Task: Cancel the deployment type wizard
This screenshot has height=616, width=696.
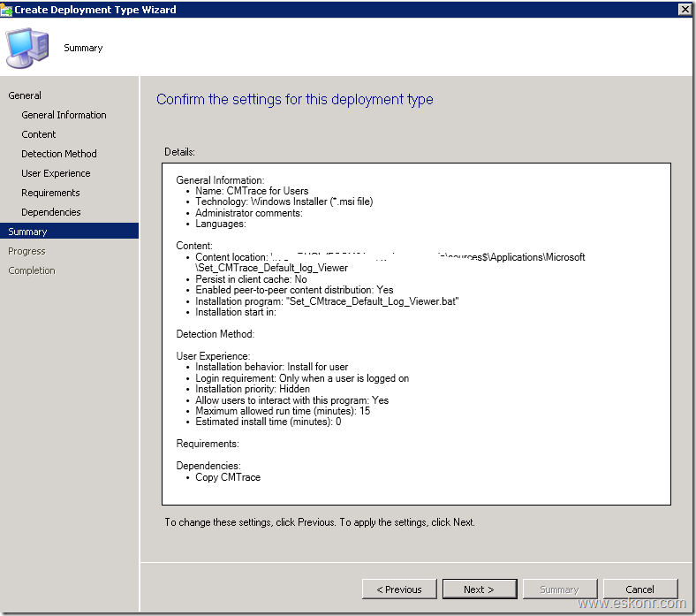Action: (640, 589)
